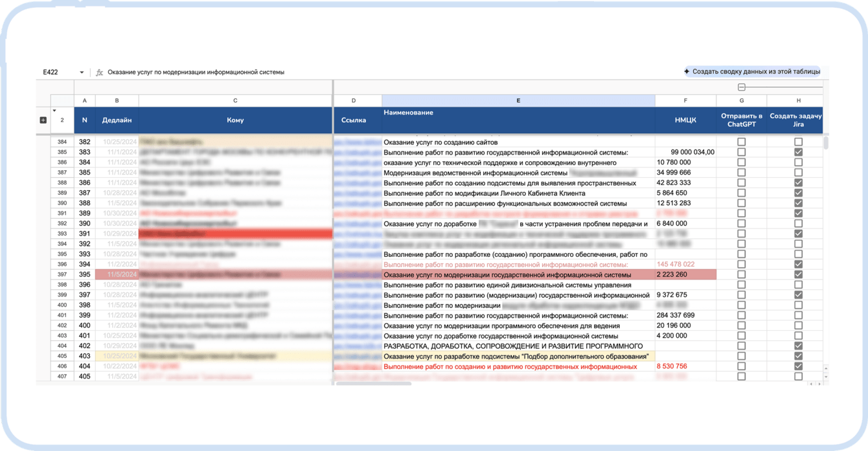Open the name box dropdown arrow
This screenshot has height=451, width=868.
point(82,72)
